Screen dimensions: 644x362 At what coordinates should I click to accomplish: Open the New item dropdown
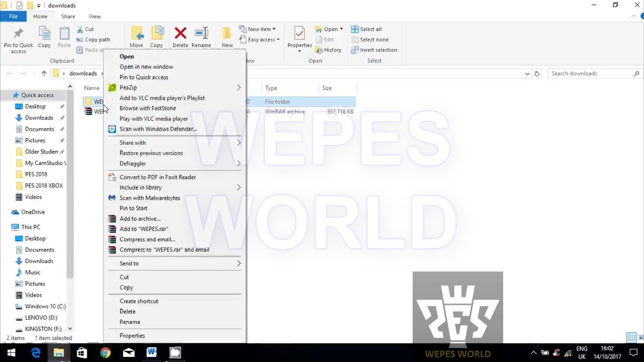coord(257,29)
